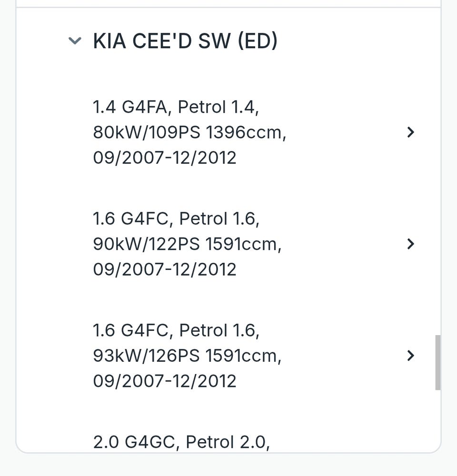Open the 2.0 G4GC Petrol 2.0 entry
Image resolution: width=457 pixels, height=476 pixels.
click(x=181, y=442)
